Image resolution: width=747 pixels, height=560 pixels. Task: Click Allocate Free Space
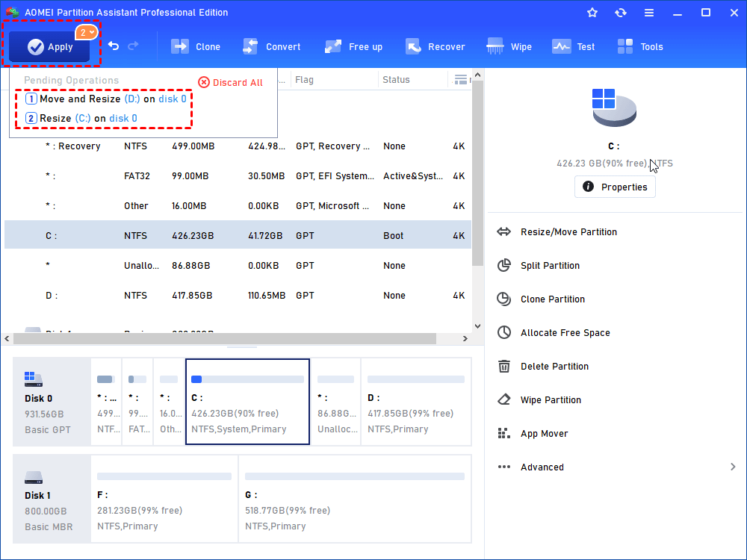[x=554, y=333]
